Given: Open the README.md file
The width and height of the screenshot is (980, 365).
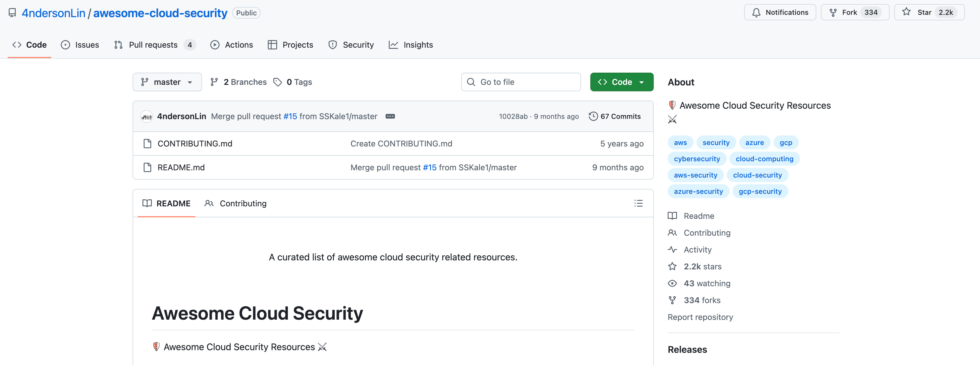Looking at the screenshot, I should pyautogui.click(x=181, y=168).
